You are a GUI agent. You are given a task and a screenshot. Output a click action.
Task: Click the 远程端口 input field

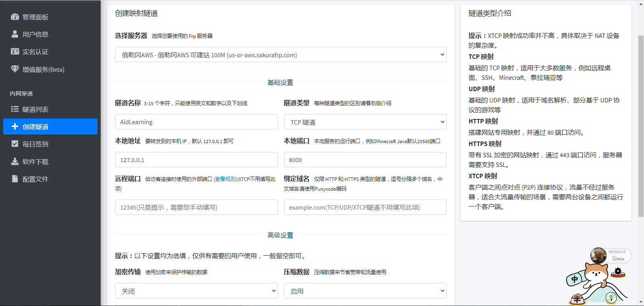coord(197,207)
